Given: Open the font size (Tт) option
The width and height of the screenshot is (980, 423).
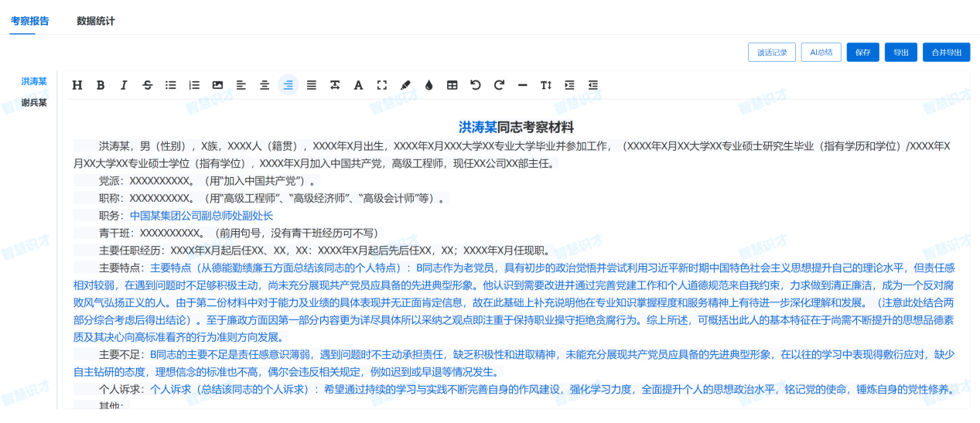Looking at the screenshot, I should pos(546,85).
